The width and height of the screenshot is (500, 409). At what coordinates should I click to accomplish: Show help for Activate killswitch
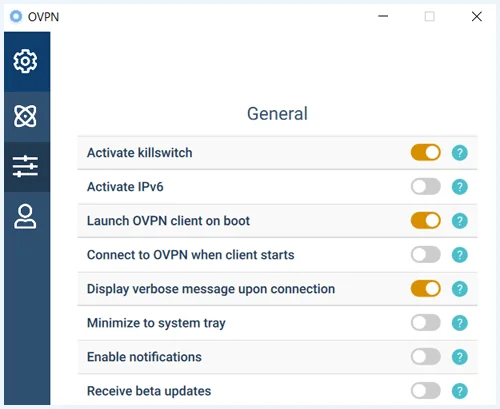click(460, 153)
